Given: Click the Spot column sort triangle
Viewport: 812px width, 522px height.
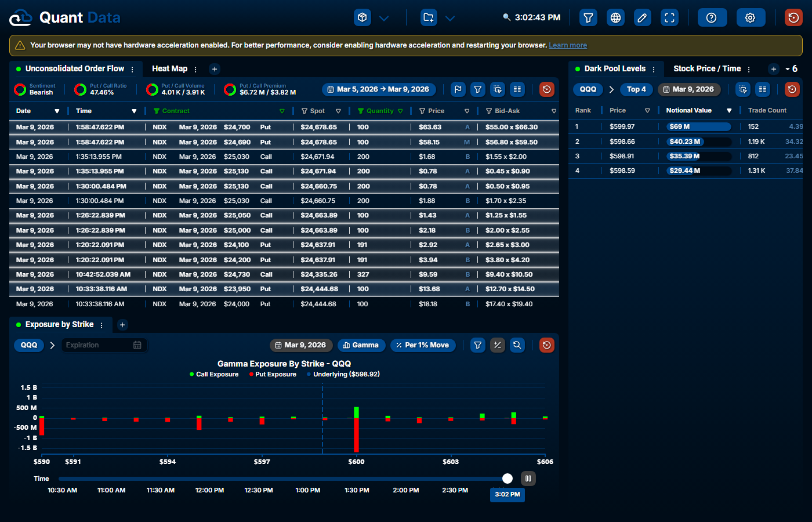Looking at the screenshot, I should (338, 111).
